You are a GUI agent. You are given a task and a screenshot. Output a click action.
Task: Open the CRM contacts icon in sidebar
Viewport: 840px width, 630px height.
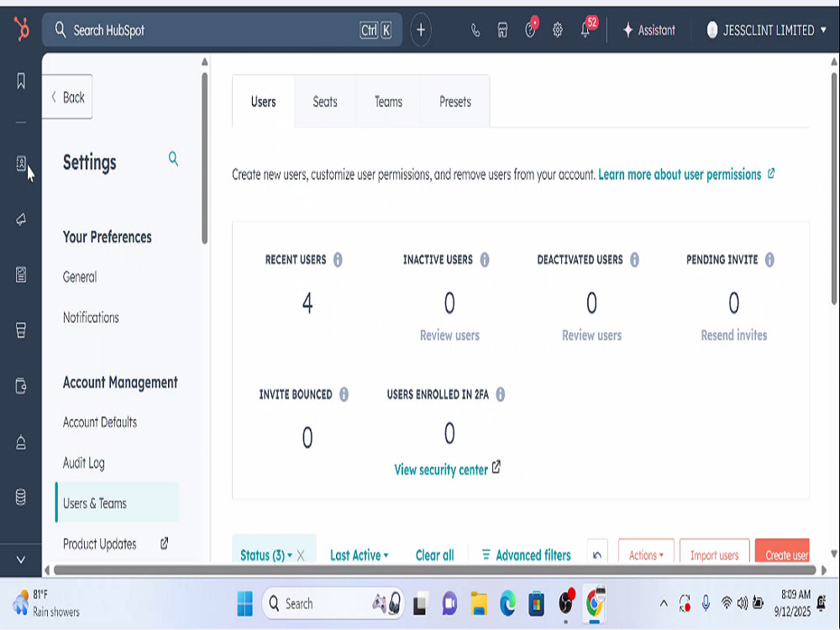click(21, 164)
